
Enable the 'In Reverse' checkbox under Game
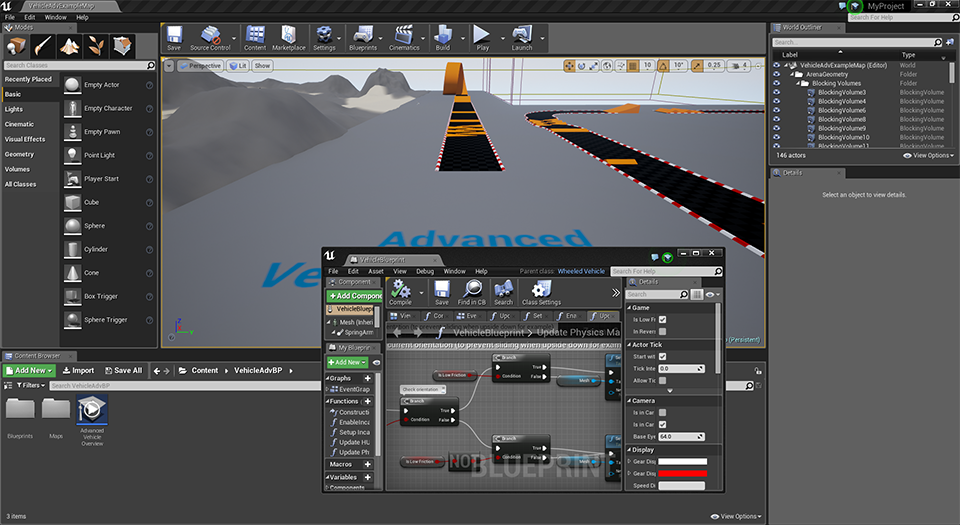pos(662,331)
